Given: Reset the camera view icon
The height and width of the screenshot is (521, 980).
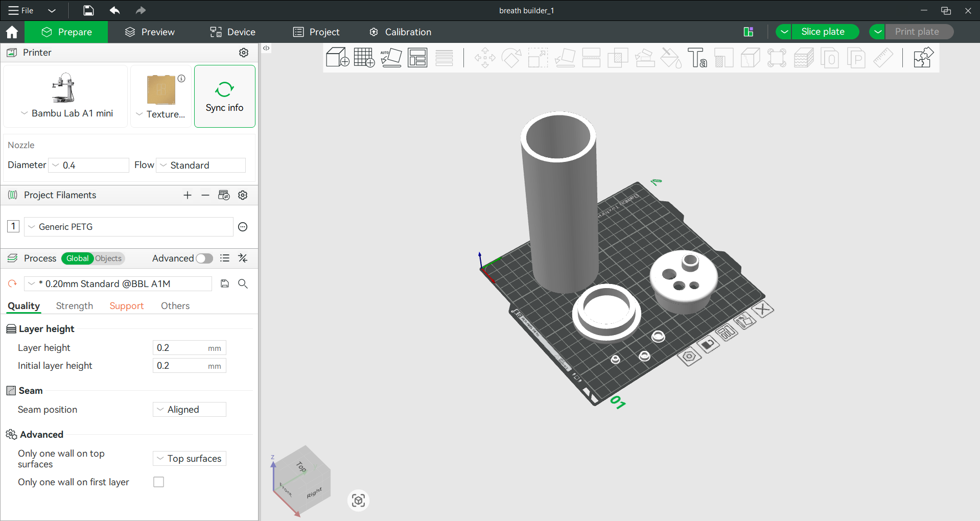Looking at the screenshot, I should tap(358, 500).
